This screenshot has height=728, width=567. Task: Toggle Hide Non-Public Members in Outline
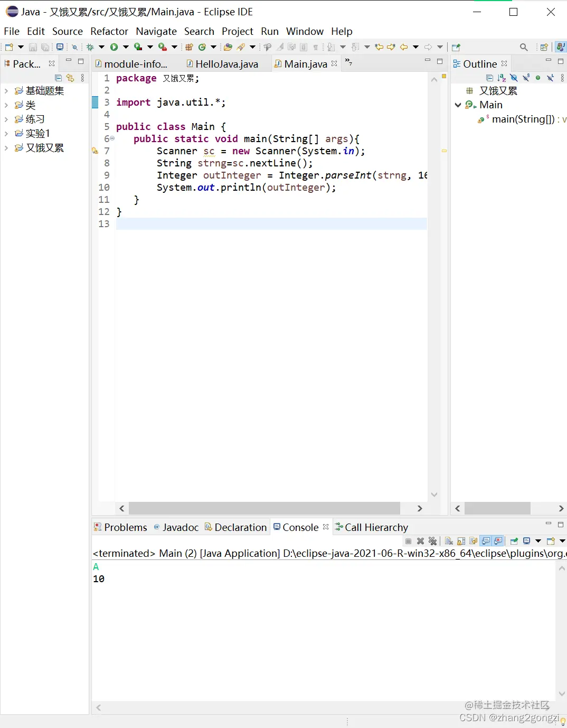(538, 78)
